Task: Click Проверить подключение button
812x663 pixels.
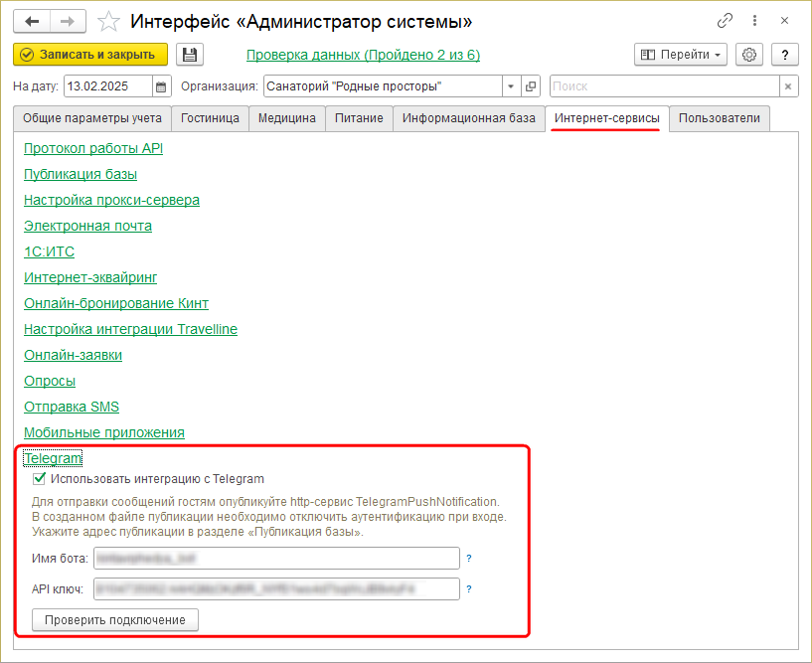Action: click(115, 620)
